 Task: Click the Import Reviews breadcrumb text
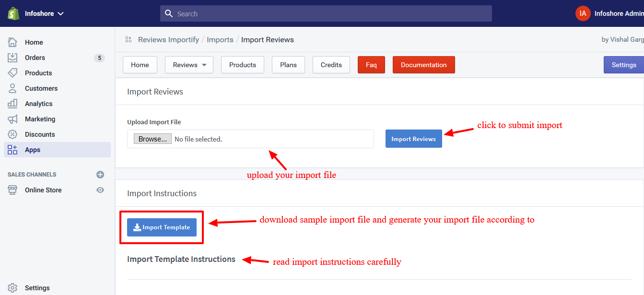tap(268, 40)
